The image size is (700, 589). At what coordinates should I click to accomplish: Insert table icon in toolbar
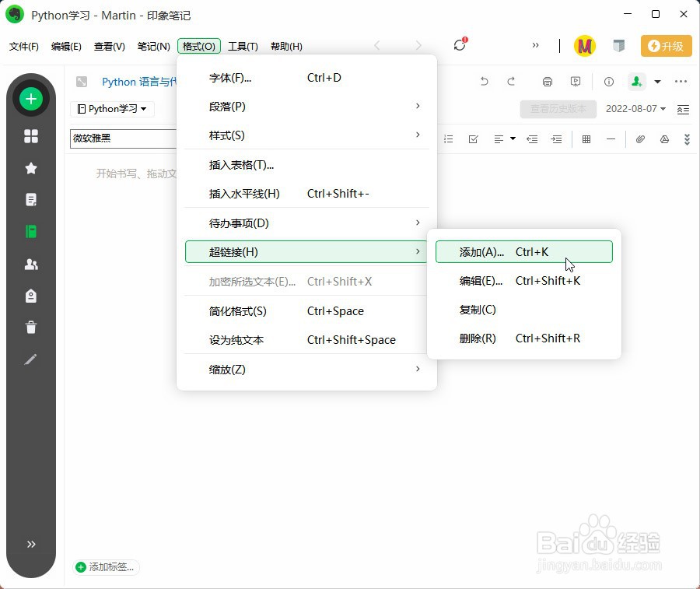click(x=586, y=139)
